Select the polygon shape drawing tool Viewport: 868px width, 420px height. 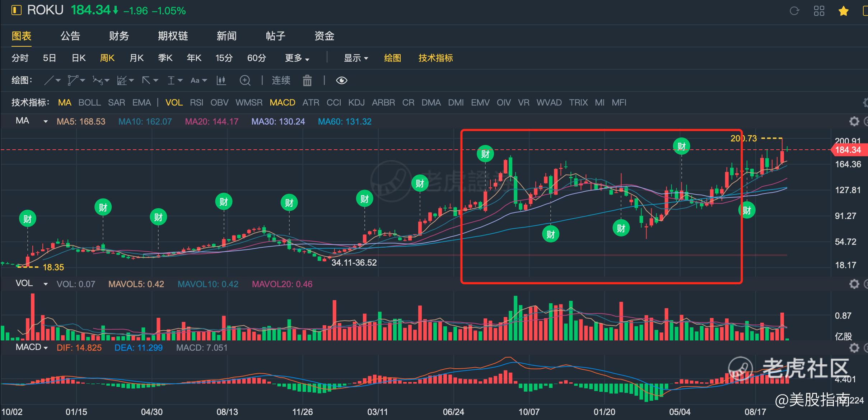click(x=73, y=80)
